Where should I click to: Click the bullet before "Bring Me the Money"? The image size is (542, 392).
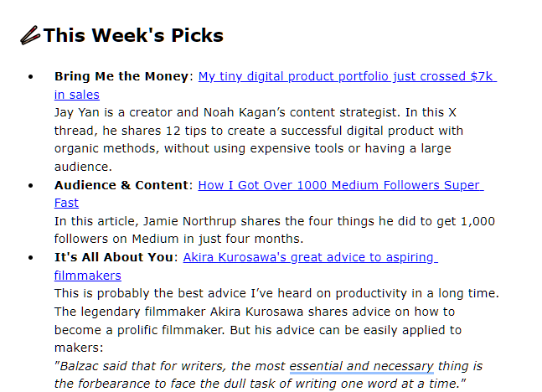(x=31, y=77)
